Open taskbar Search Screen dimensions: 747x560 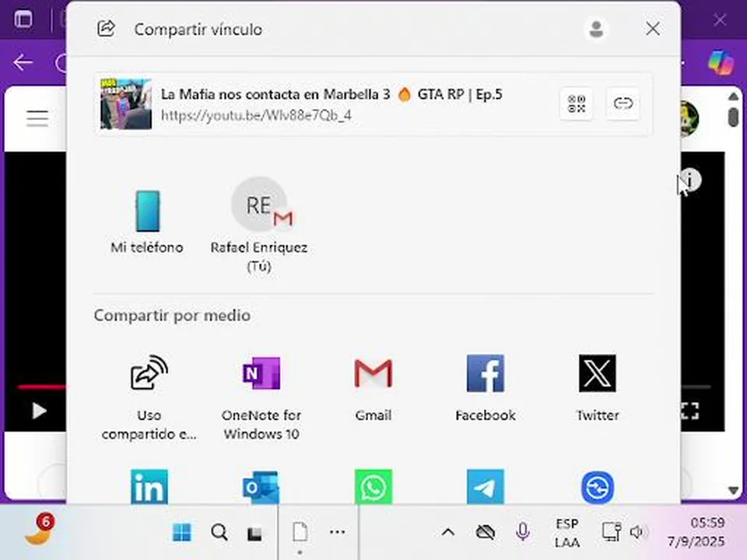point(219,532)
